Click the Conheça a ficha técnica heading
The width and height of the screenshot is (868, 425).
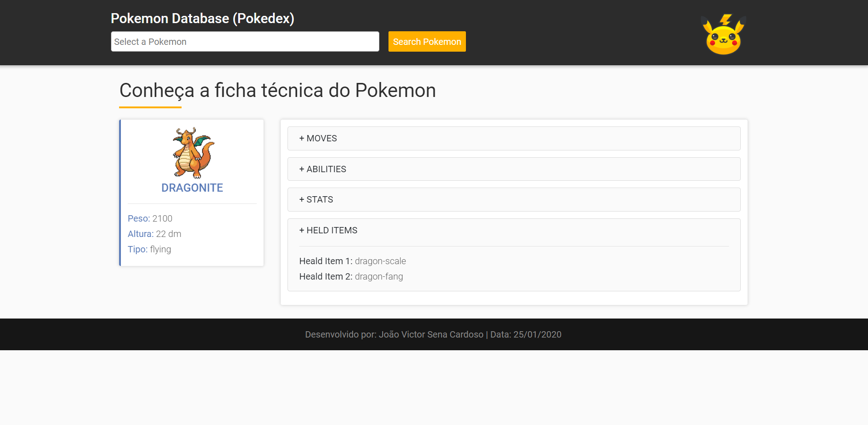278,90
